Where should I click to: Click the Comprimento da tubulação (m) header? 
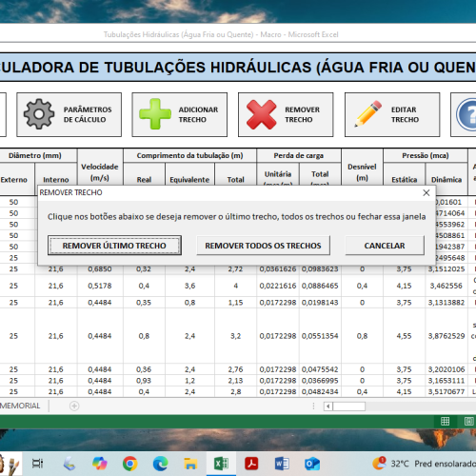tap(189, 155)
